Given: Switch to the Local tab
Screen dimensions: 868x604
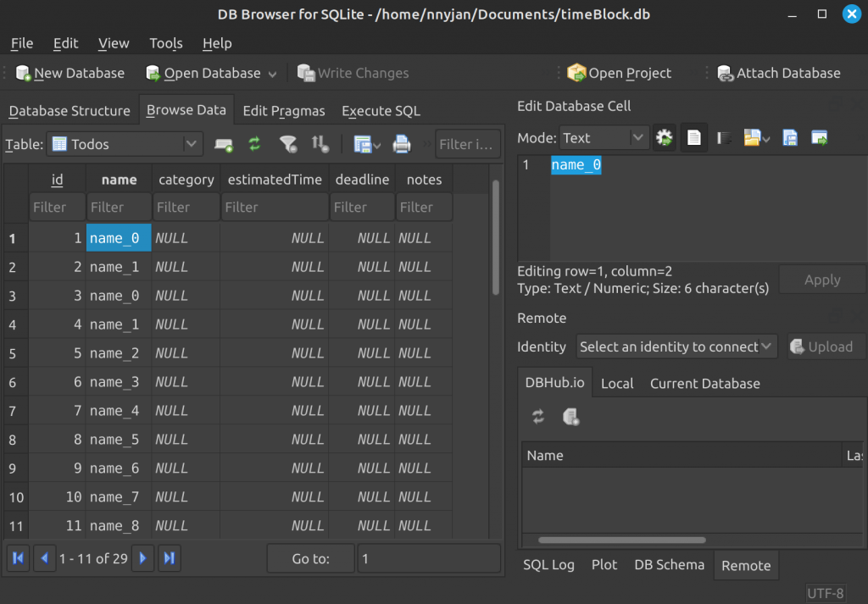Looking at the screenshot, I should point(617,383).
